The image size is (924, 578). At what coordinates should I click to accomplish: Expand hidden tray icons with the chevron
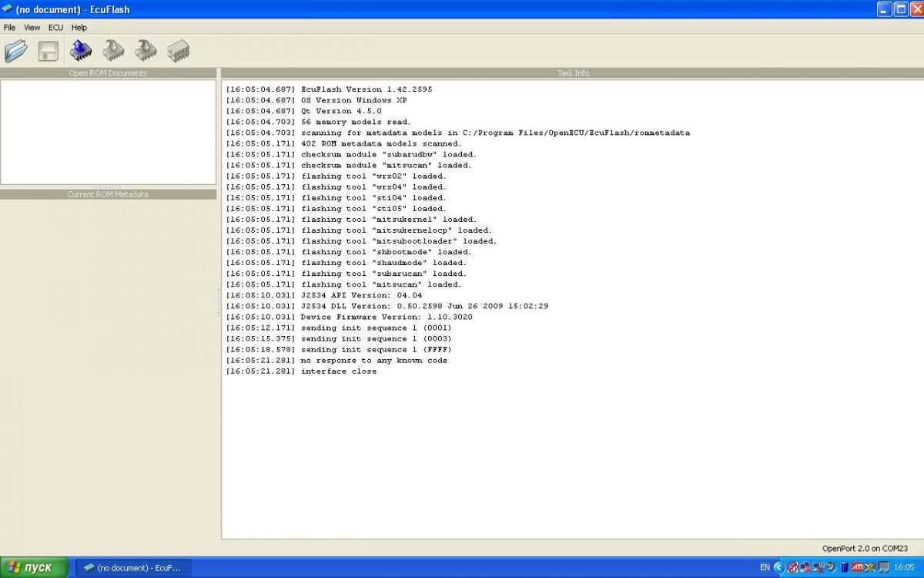click(779, 567)
